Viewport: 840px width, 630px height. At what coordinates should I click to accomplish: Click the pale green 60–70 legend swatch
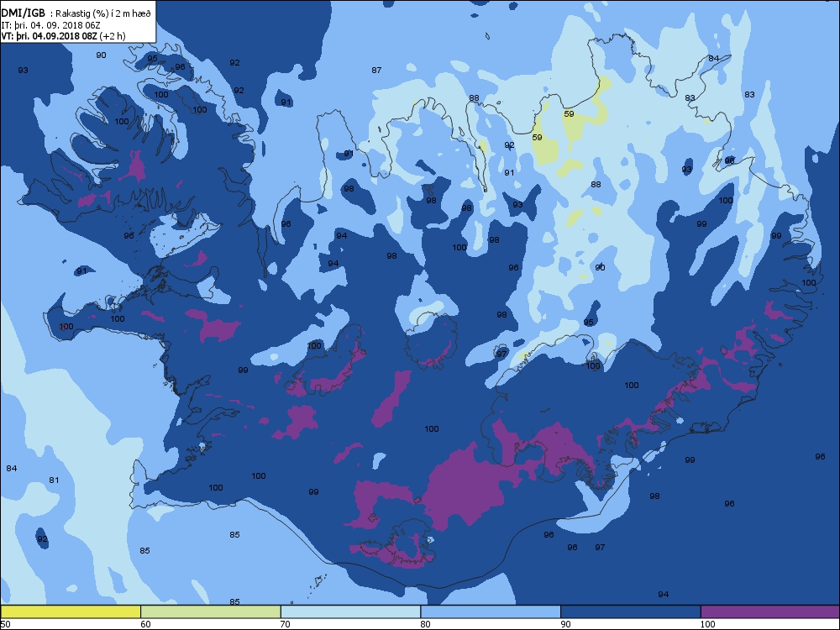(x=211, y=612)
